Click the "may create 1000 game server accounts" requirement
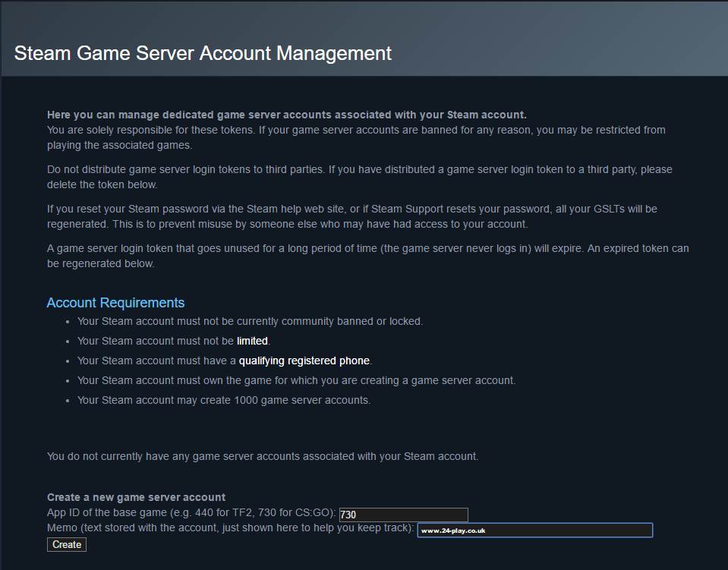Viewport: 728px width, 570px height. click(x=224, y=400)
